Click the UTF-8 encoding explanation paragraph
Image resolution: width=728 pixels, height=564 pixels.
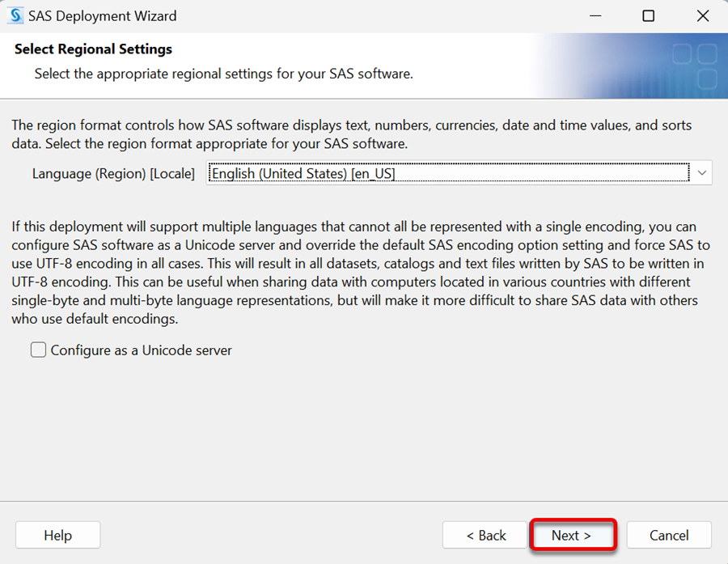[361, 273]
